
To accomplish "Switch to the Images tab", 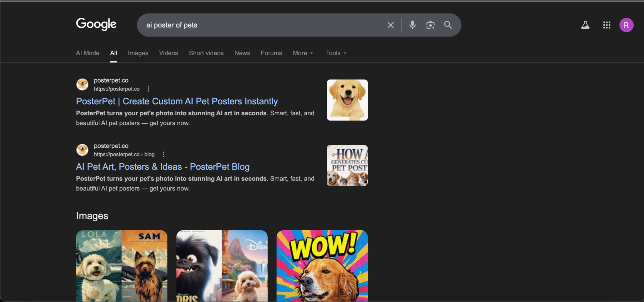I will coord(138,53).
